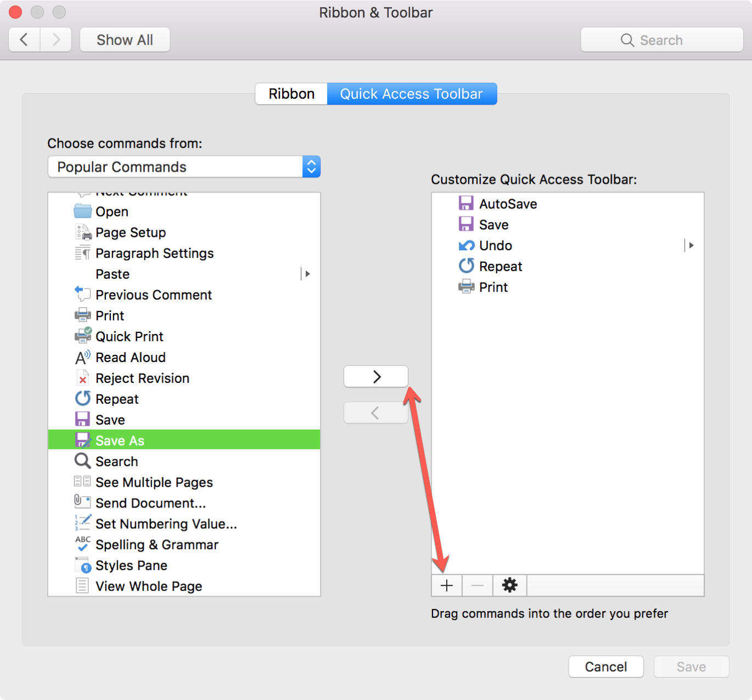Select the Read Aloud icon in list
The height and width of the screenshot is (700, 752).
(x=83, y=357)
